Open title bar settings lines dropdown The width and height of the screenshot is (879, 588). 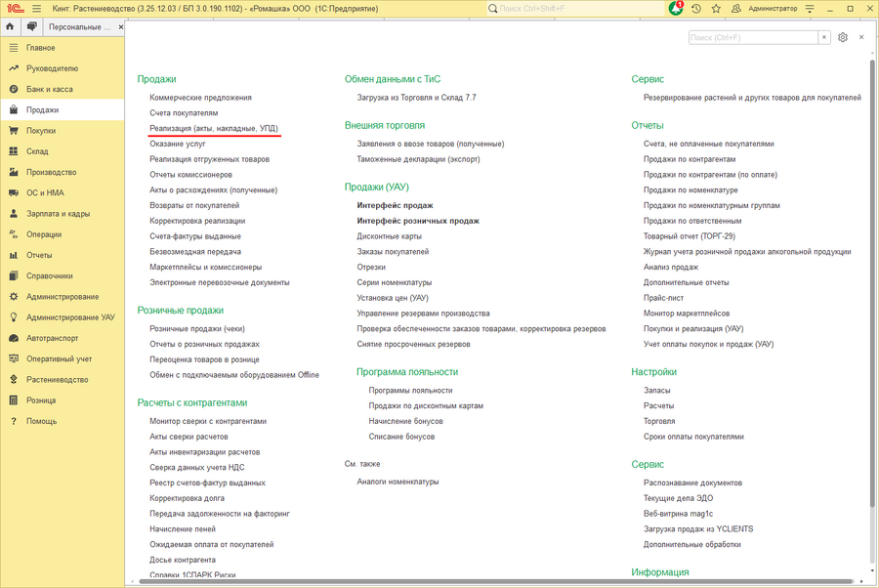click(x=810, y=9)
